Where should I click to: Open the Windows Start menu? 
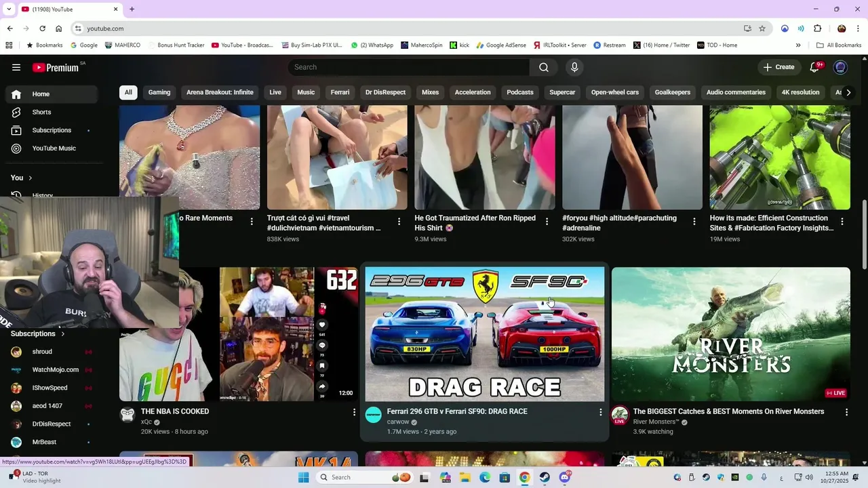(x=303, y=477)
